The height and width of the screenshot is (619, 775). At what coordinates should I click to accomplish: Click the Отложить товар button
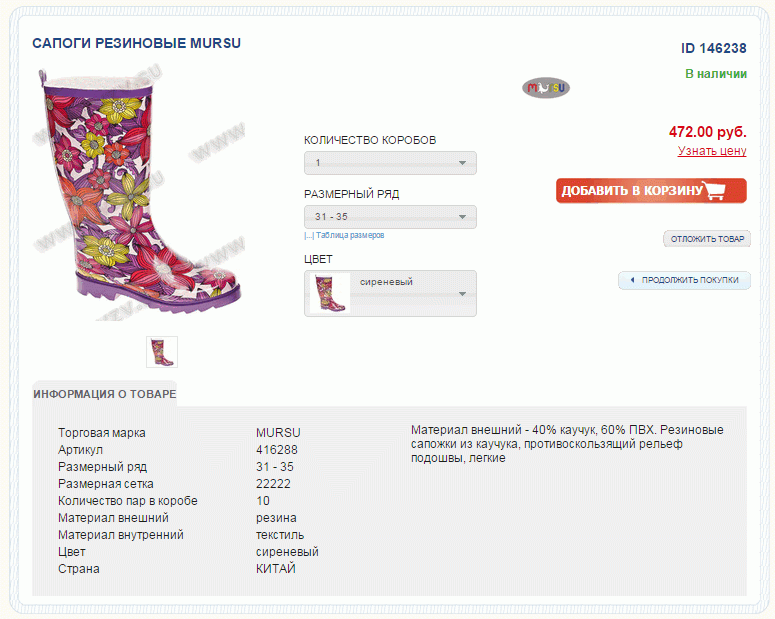pyautogui.click(x=707, y=239)
